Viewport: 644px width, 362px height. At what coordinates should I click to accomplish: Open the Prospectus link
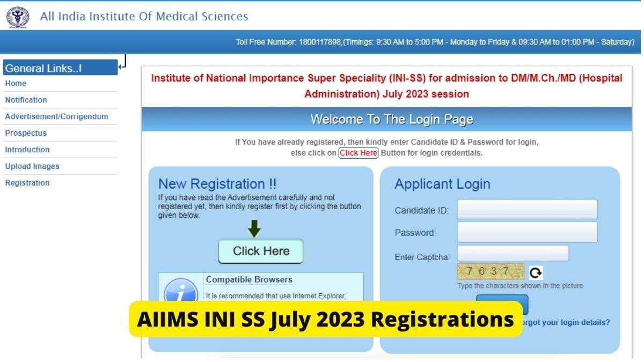point(26,134)
